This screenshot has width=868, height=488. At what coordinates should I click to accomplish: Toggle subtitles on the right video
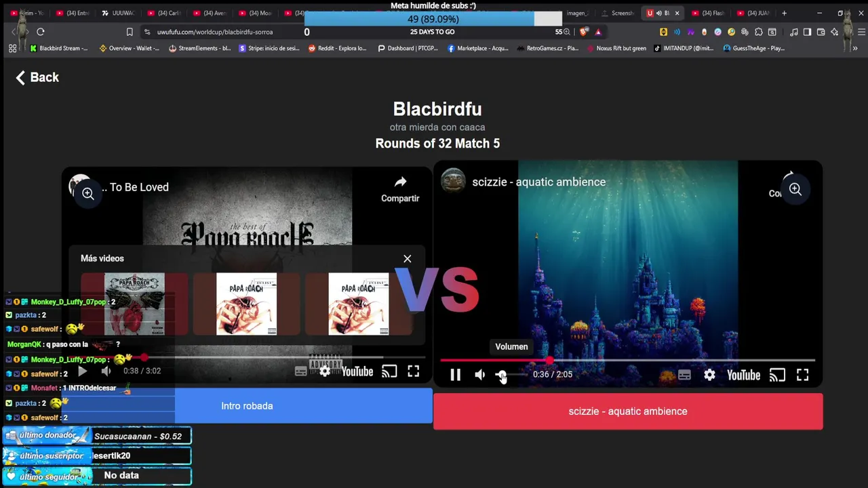(684, 375)
